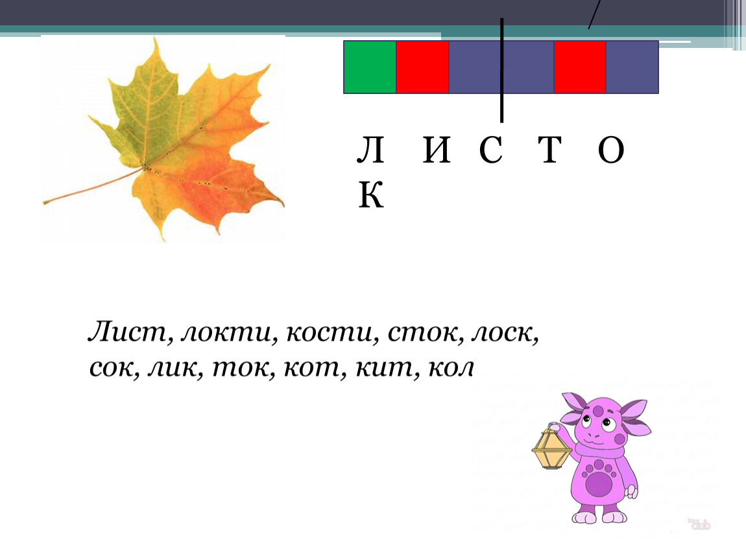Select the red square next to the green one
Viewport: 746px width, 560px height.
click(422, 67)
